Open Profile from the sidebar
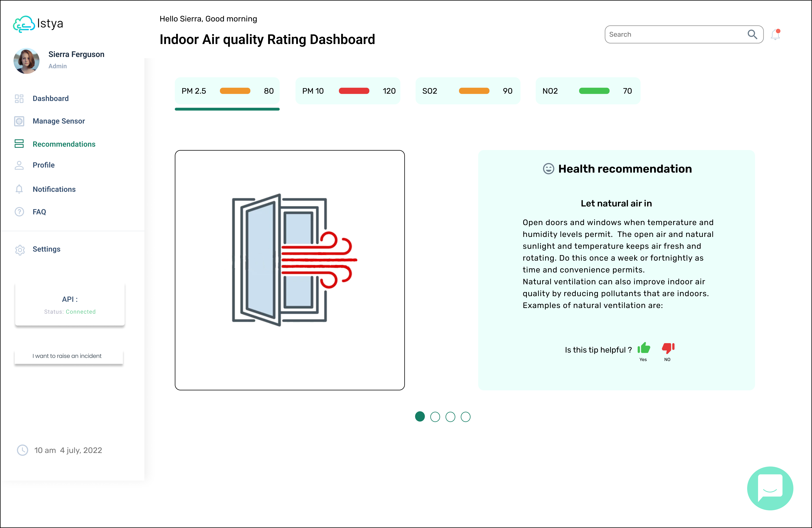This screenshot has width=812, height=528. pyautogui.click(x=43, y=165)
